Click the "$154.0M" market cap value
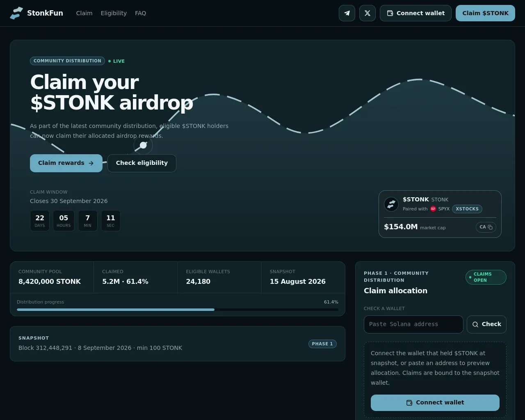Image resolution: width=525 pixels, height=420 pixels. (401, 227)
